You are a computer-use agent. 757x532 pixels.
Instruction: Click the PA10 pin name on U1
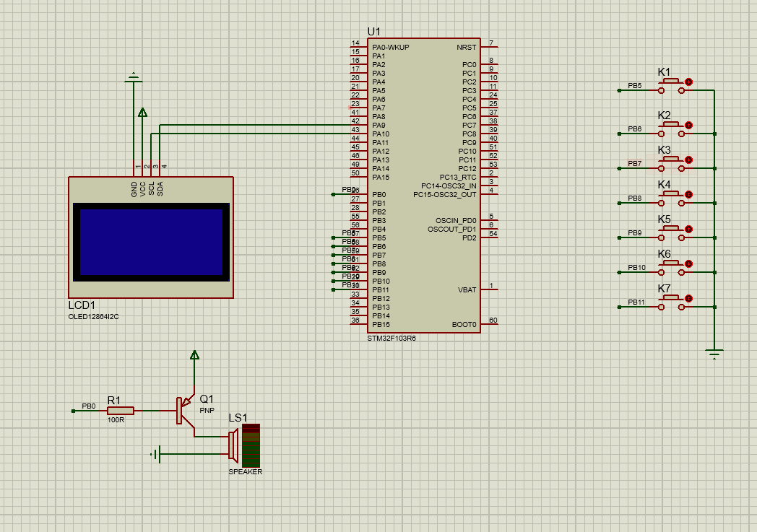(x=381, y=134)
